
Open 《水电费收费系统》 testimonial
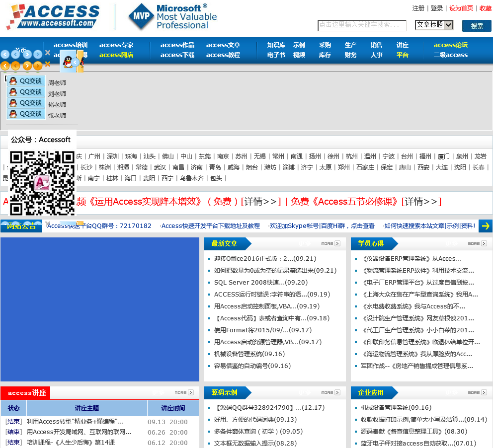pyautogui.click(x=413, y=306)
